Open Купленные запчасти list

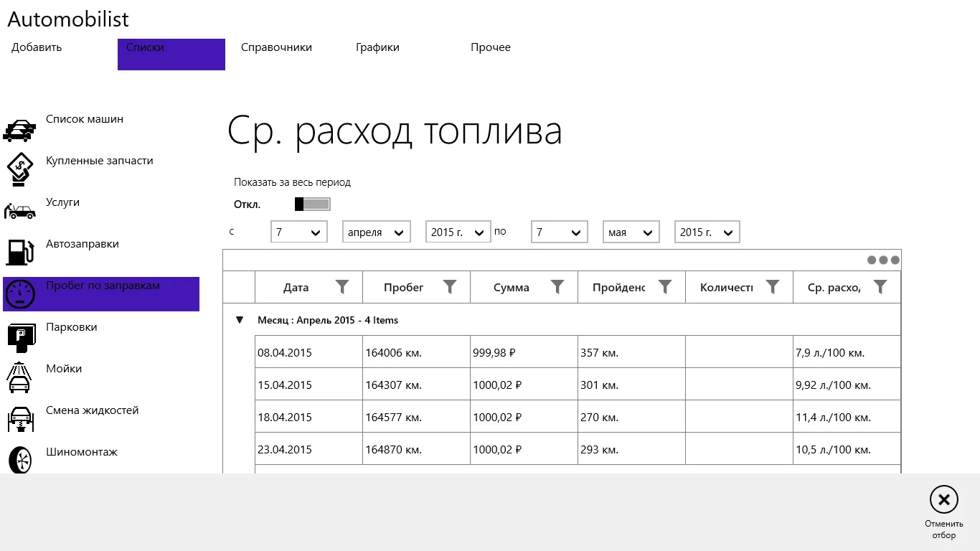coord(100,161)
